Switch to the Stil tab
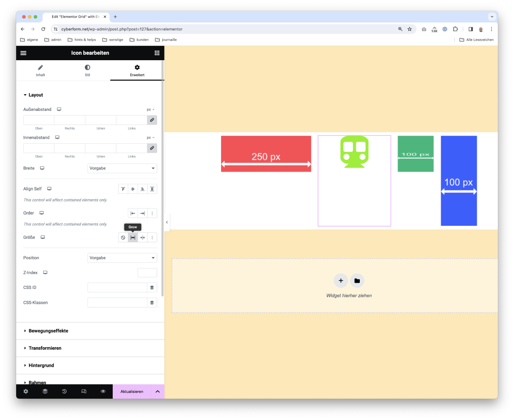514x420 pixels. [87, 70]
